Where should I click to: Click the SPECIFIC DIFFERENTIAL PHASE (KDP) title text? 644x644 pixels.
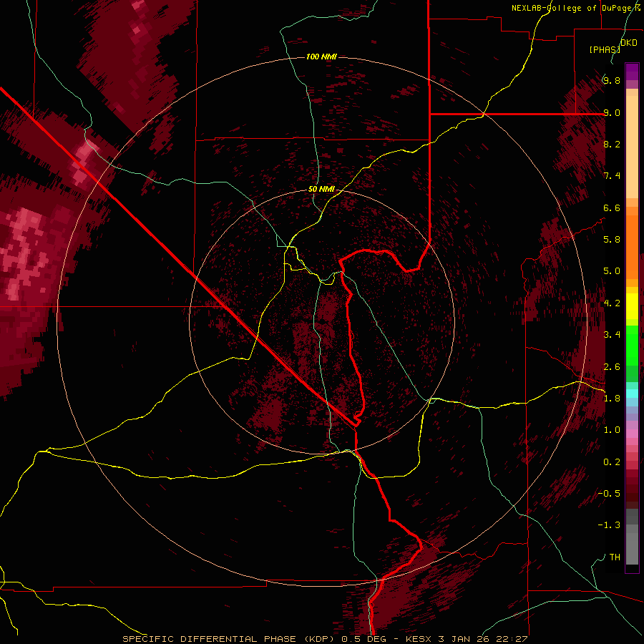coord(229,639)
